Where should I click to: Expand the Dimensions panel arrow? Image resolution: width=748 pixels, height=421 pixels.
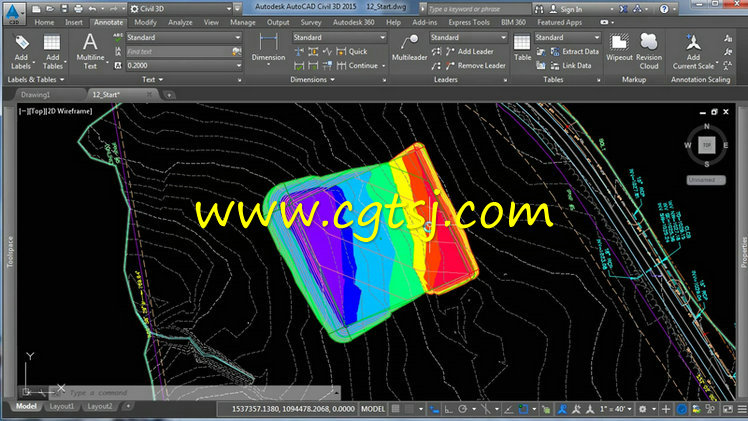click(332, 80)
